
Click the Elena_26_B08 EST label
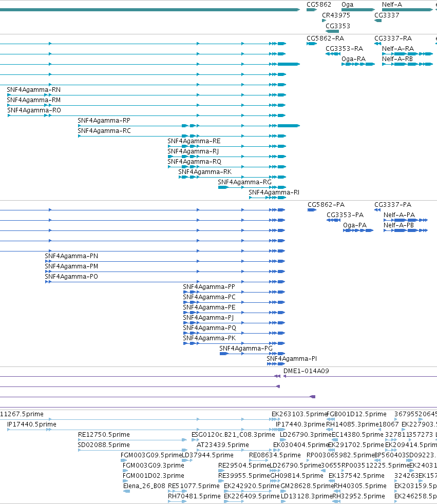144,487
